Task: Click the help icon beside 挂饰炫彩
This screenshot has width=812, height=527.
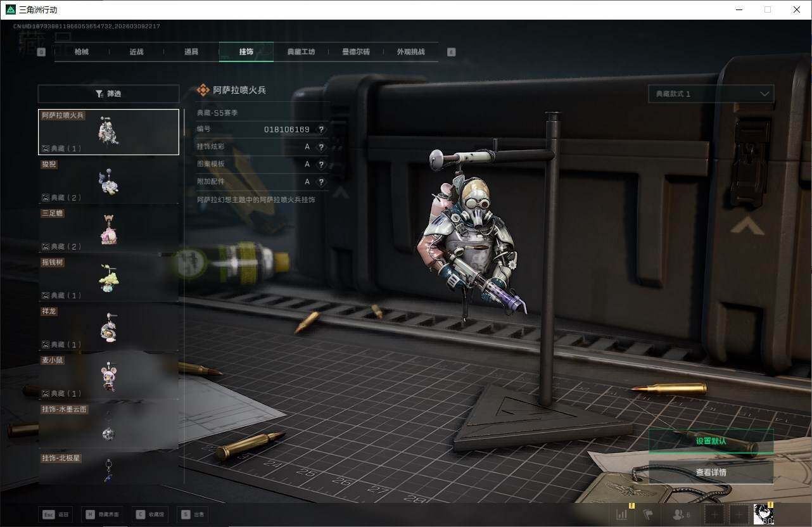Action: [x=321, y=147]
